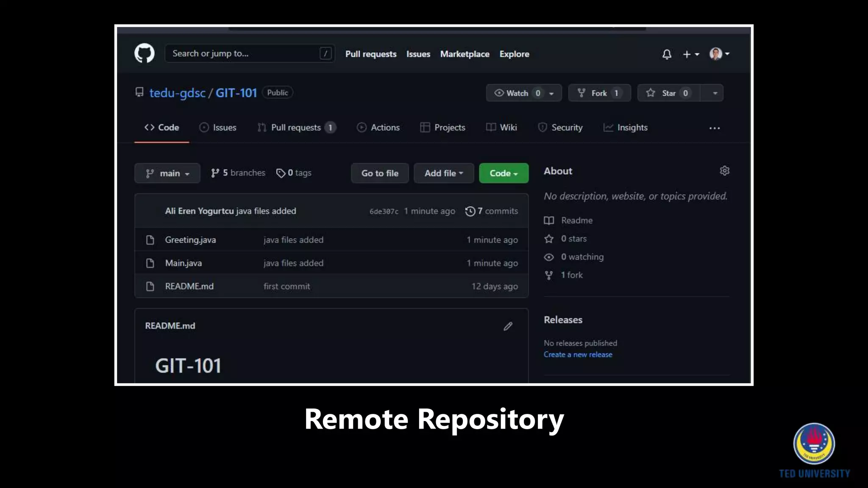Select the Code tab
868x488 pixels.
(161, 128)
